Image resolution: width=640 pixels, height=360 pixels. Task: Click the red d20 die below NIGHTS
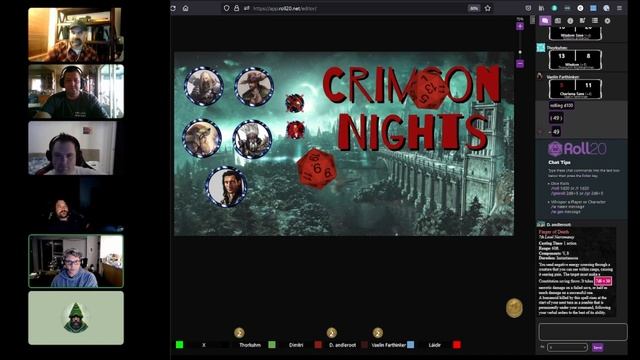click(317, 168)
